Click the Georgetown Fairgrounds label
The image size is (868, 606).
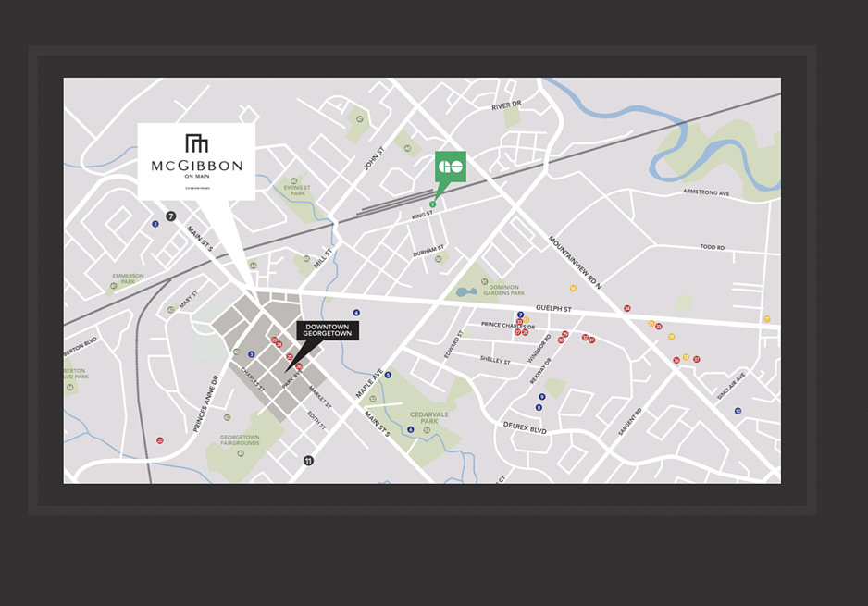(240, 440)
